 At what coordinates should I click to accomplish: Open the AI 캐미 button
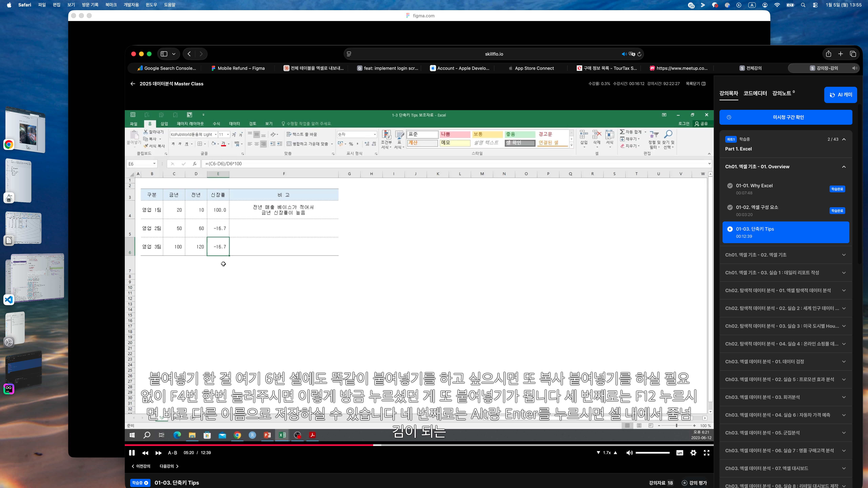(x=840, y=95)
